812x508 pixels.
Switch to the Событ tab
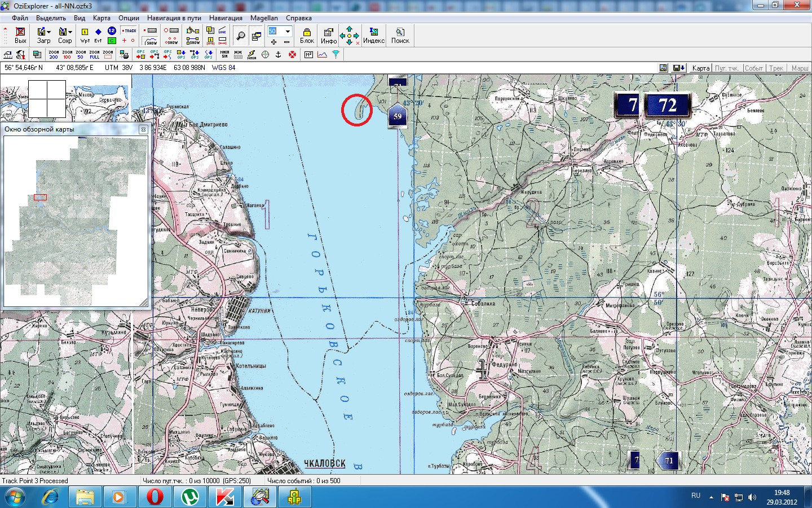pyautogui.click(x=754, y=68)
